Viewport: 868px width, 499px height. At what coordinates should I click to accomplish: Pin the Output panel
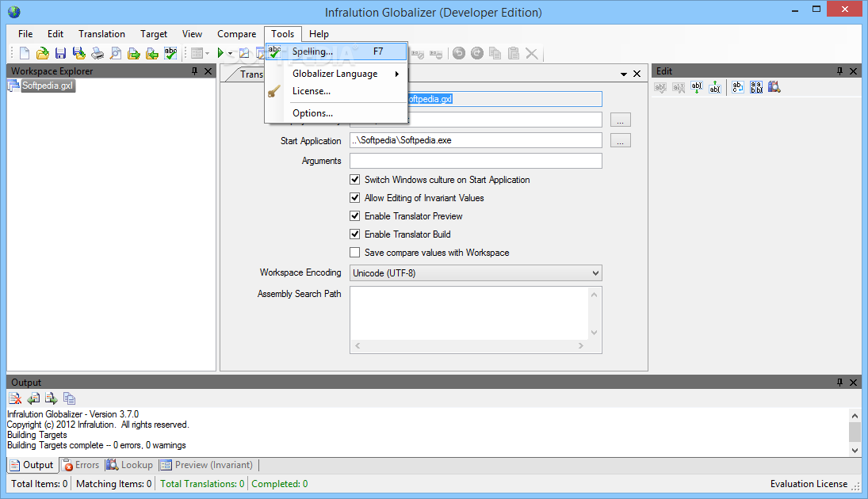[839, 383]
